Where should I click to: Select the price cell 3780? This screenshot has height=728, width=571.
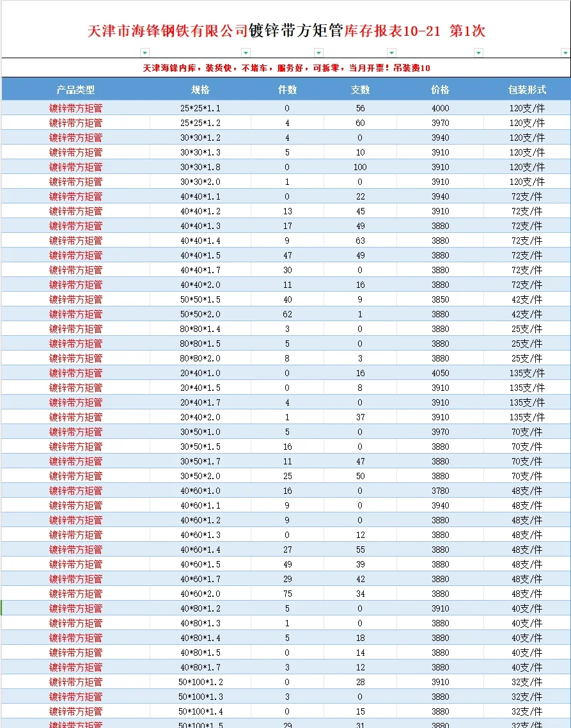pyautogui.click(x=440, y=491)
